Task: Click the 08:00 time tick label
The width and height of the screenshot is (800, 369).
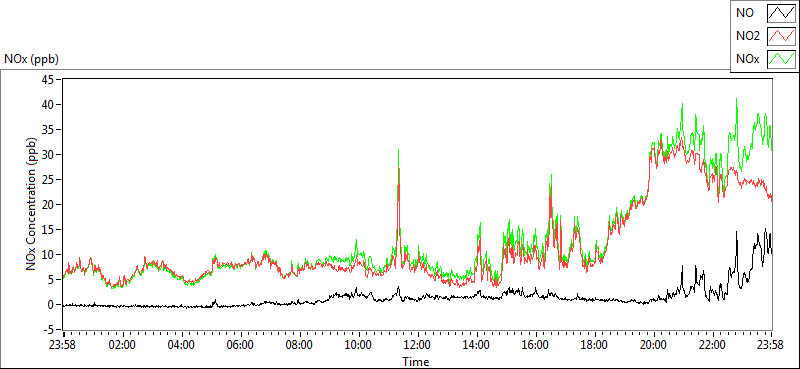Action: (x=299, y=344)
